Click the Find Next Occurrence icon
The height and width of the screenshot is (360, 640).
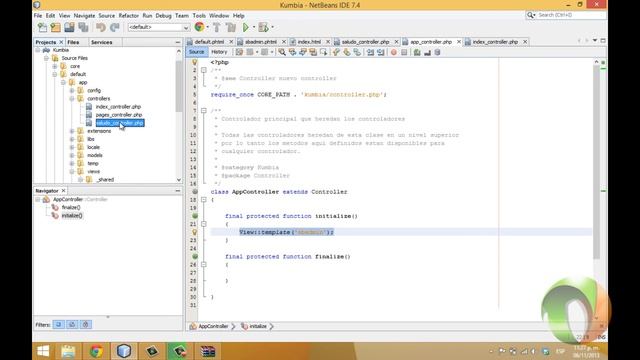click(303, 52)
